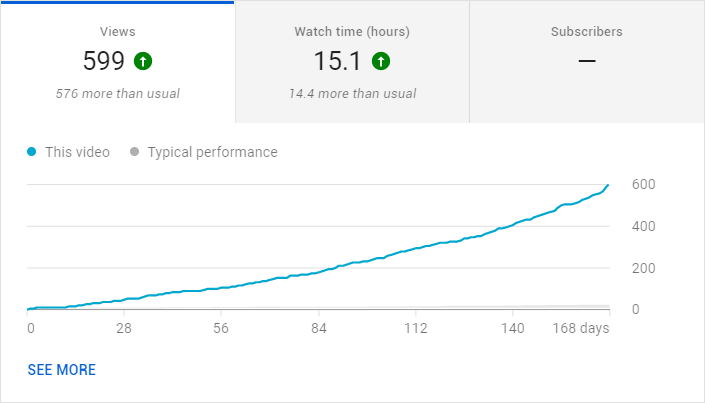The image size is (705, 403).
Task: Click the 14.4 more than usual text
Action: (x=352, y=94)
